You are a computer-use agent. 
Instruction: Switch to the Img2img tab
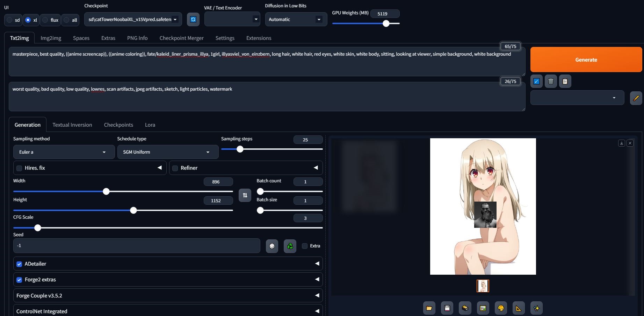click(51, 38)
